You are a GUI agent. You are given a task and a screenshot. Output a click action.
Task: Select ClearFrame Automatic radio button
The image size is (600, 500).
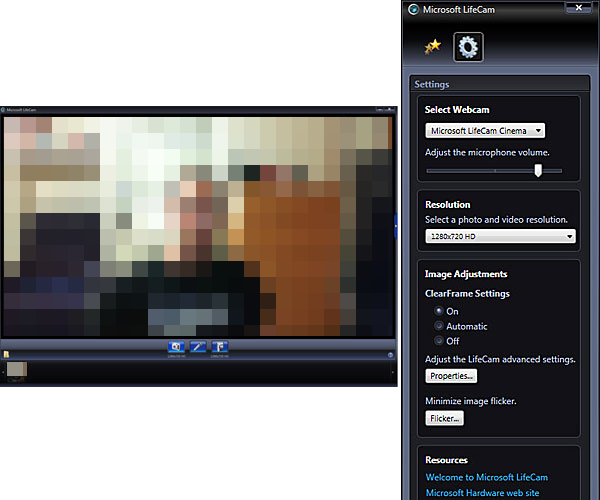[x=439, y=326]
